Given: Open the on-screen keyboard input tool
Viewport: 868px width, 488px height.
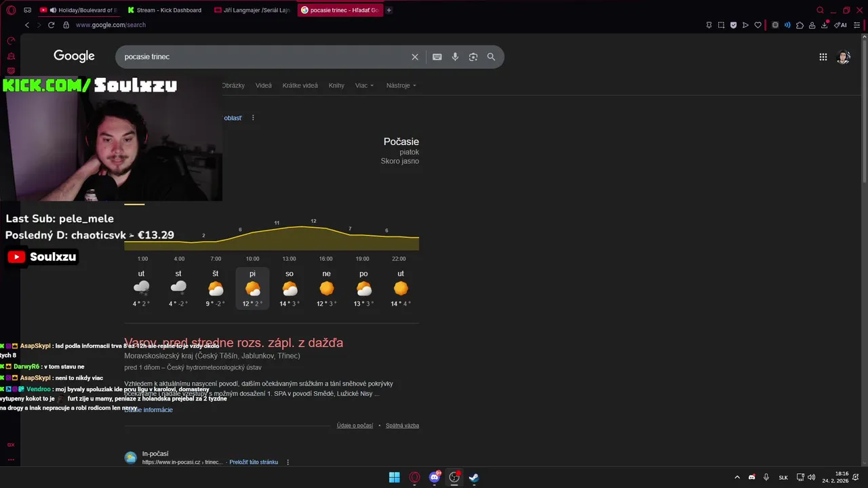Looking at the screenshot, I should coord(437,57).
